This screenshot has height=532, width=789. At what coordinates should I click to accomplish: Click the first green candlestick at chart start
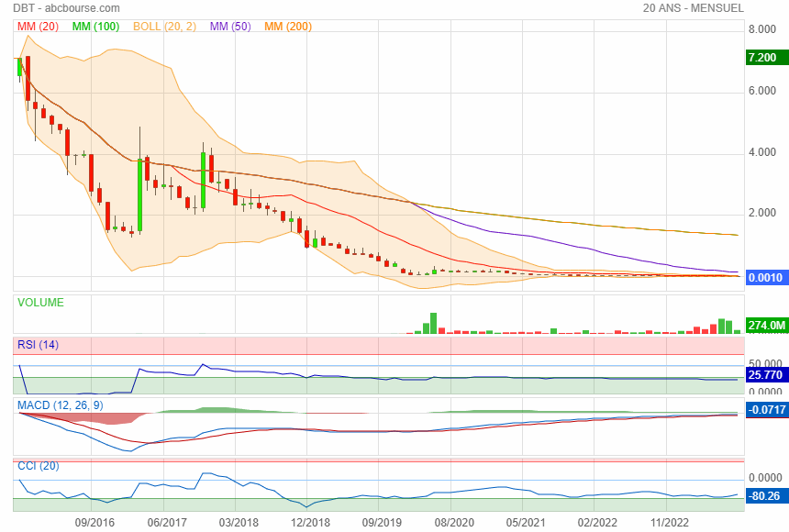click(19, 68)
